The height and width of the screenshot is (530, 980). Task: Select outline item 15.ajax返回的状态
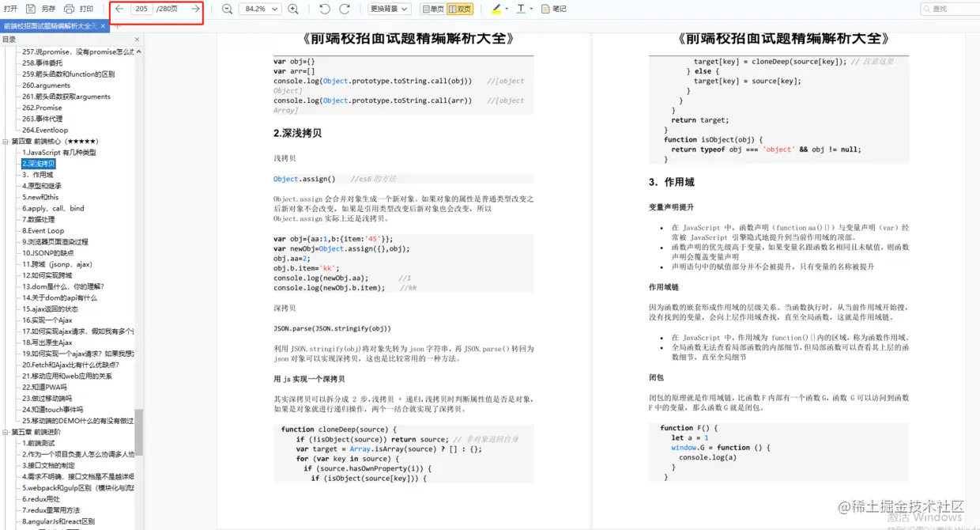[50, 309]
